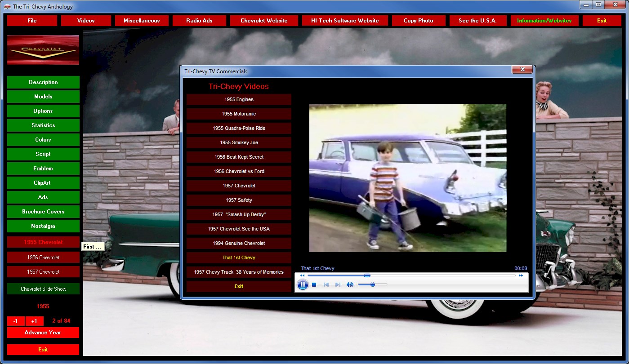
Task: Open the Ads section in sidebar
Action: 43,197
